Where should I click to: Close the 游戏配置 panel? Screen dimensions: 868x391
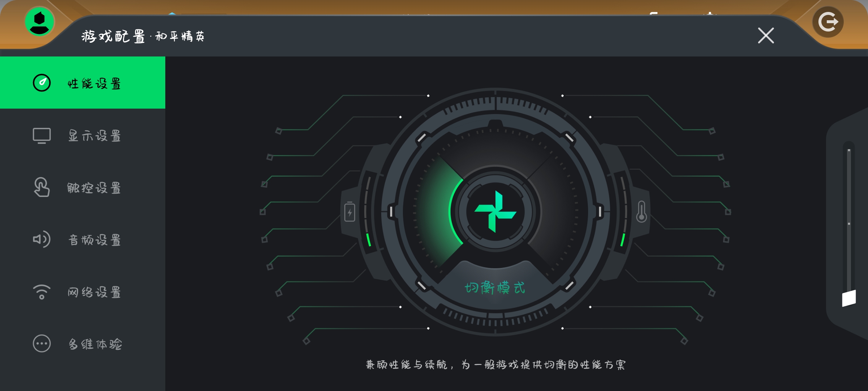pyautogui.click(x=766, y=35)
